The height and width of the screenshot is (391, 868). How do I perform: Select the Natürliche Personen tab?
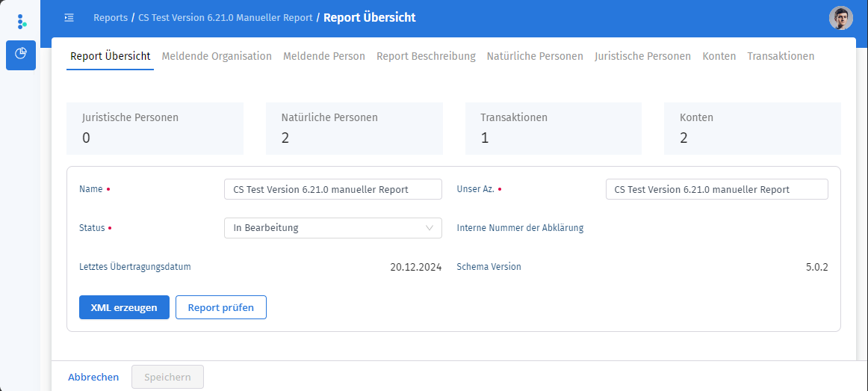[535, 56]
